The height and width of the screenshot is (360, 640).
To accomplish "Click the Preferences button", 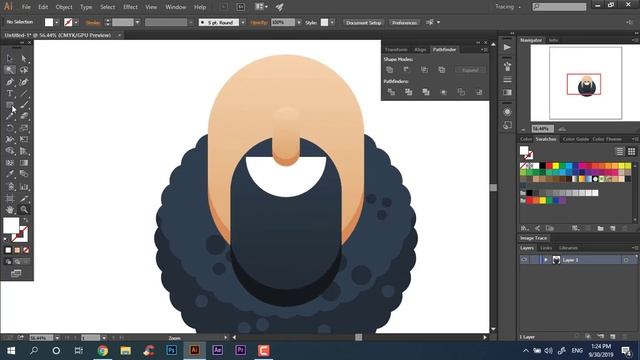I will pos(404,22).
